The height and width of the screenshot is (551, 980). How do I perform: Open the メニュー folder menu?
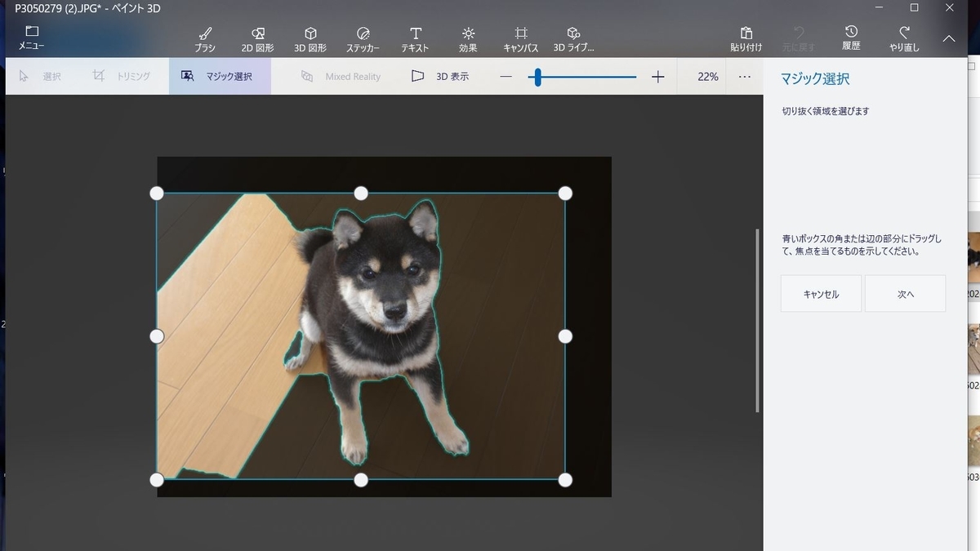click(32, 38)
